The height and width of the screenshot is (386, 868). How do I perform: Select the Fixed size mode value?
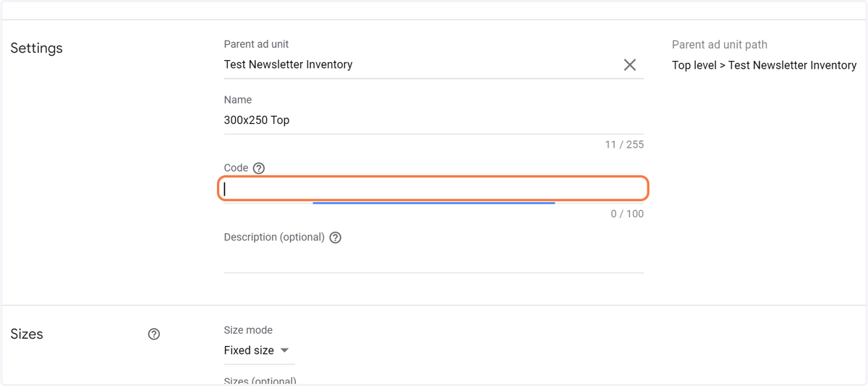click(x=249, y=351)
